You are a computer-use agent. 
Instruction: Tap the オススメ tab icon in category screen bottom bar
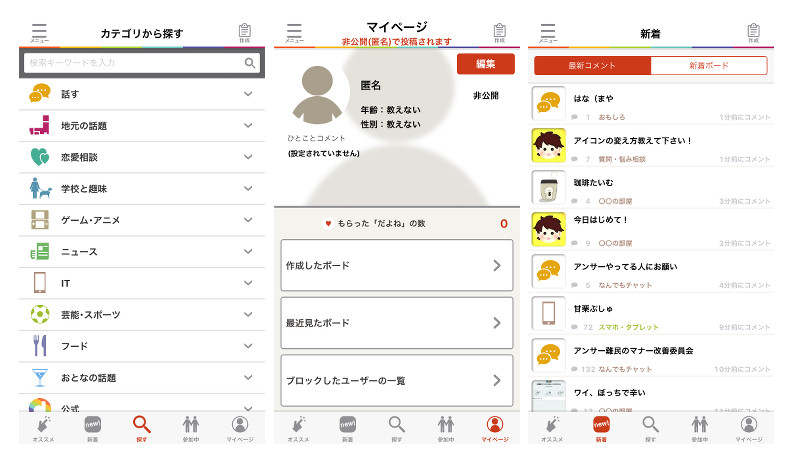[x=43, y=424]
